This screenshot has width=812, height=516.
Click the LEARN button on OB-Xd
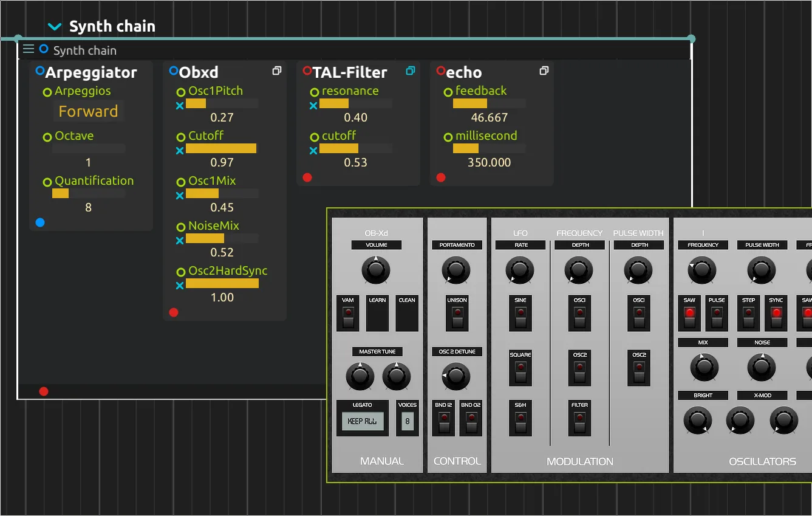coord(377,314)
